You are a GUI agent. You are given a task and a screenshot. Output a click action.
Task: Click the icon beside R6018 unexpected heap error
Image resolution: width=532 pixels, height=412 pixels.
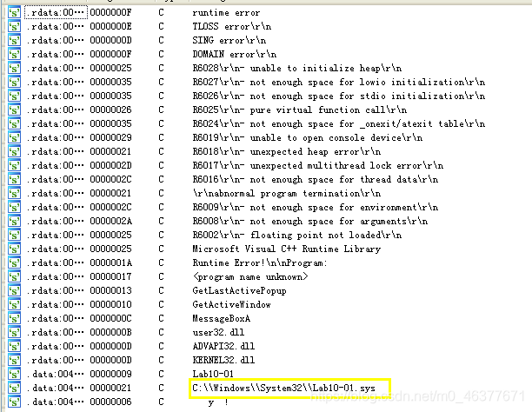pos(14,152)
